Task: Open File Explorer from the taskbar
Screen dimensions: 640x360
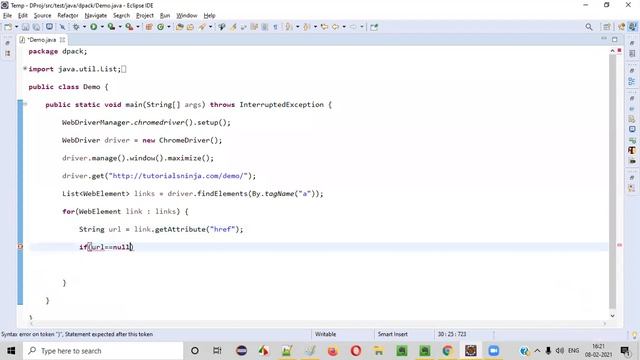Action: coord(378,351)
